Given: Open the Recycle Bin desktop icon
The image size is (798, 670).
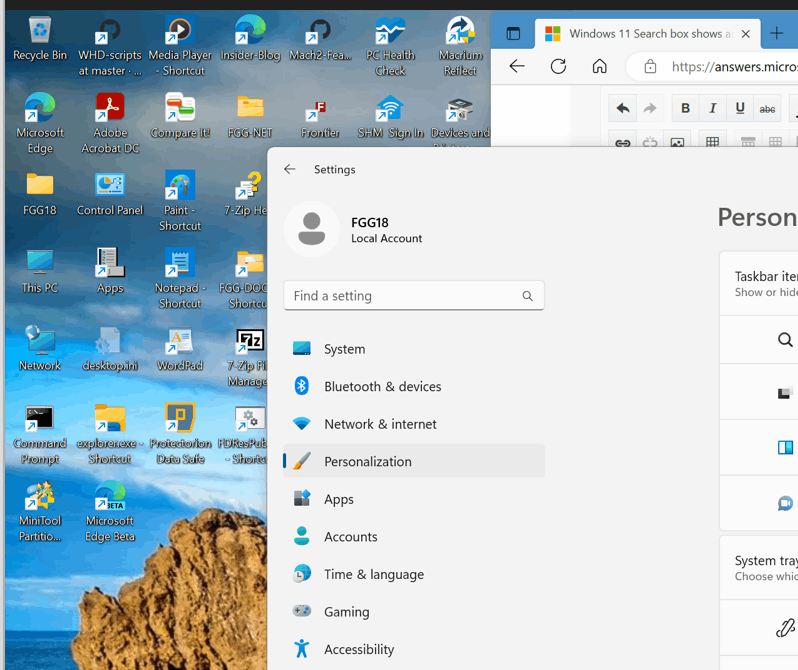Looking at the screenshot, I should [x=40, y=39].
